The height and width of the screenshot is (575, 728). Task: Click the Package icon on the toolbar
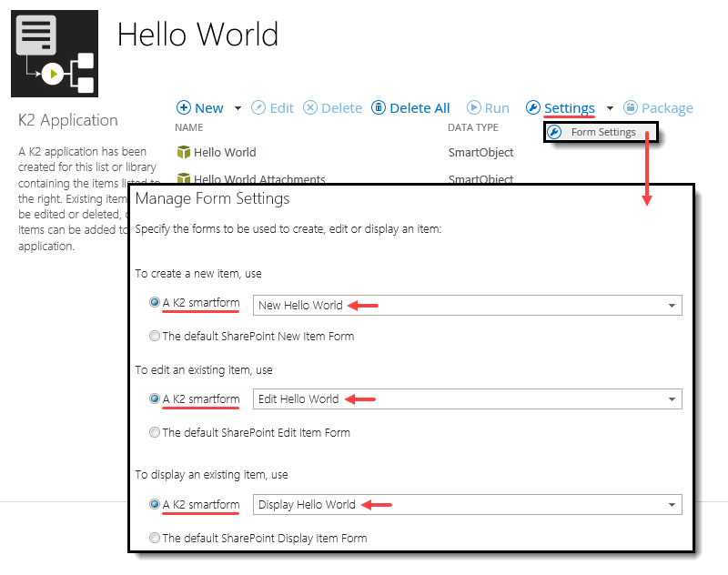click(x=629, y=107)
